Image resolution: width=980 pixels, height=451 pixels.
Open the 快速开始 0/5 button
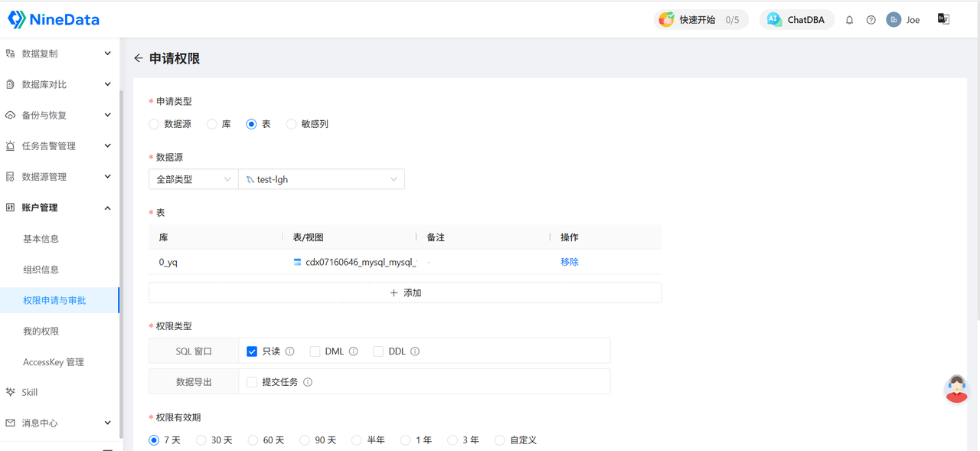click(701, 19)
